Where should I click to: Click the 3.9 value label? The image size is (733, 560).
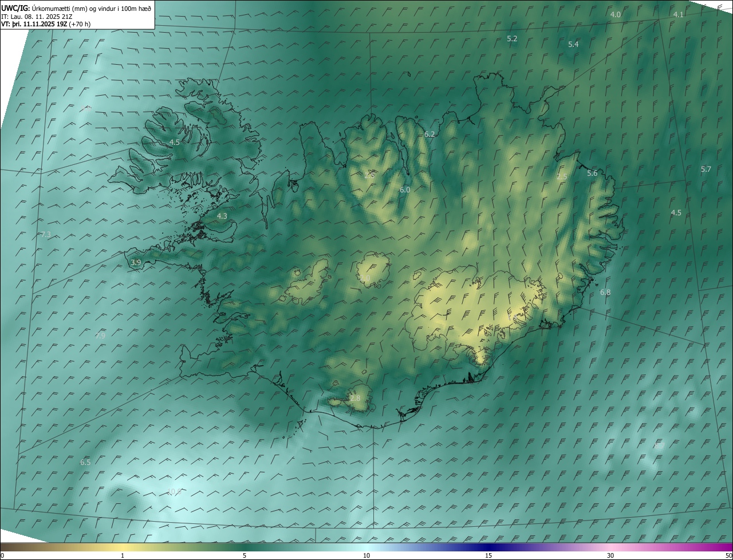pos(136,262)
